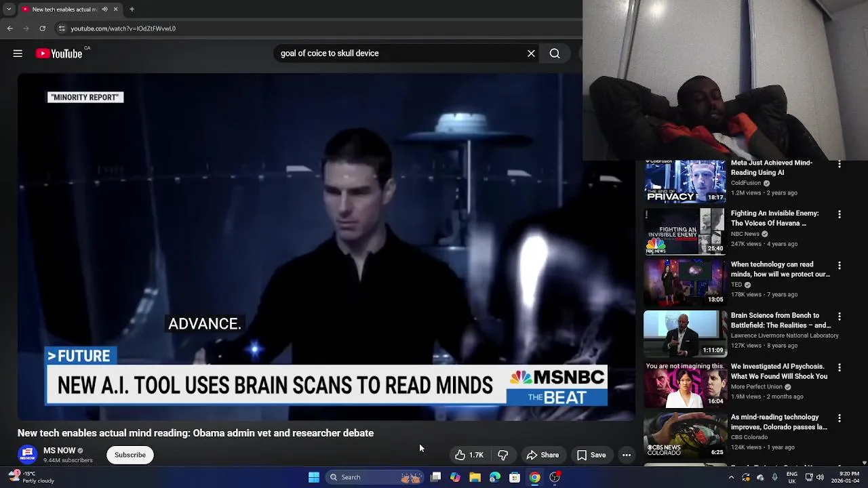
Task: Open options for 'When technology can read minds'
Action: [840, 265]
